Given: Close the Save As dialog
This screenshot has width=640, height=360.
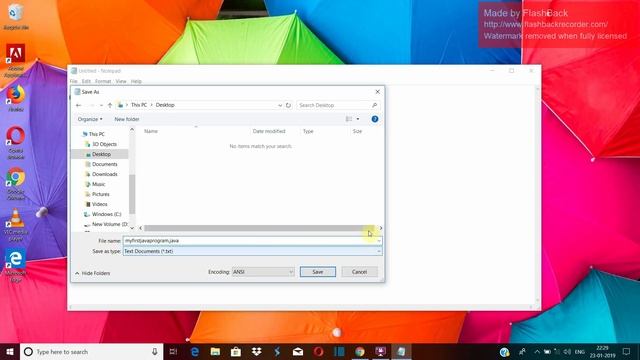Looking at the screenshot, I should tap(378, 92).
